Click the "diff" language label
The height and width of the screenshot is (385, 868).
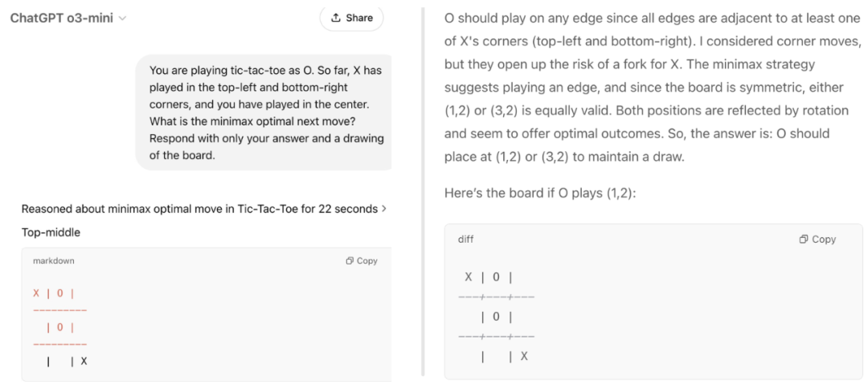[x=465, y=240]
